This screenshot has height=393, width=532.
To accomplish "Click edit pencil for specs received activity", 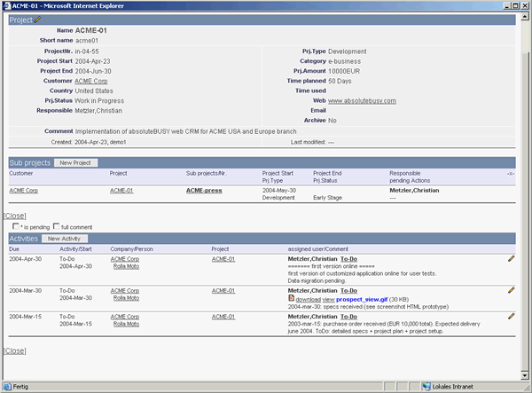I will click(x=511, y=290).
